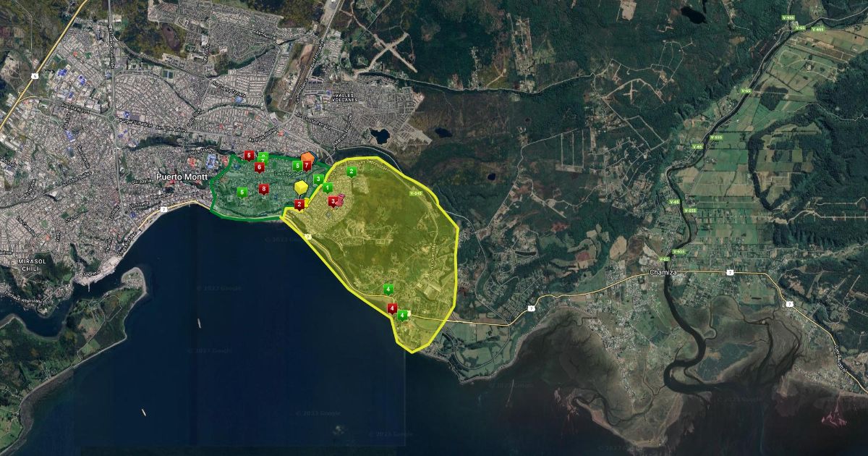Click the green marker numbered 3
868x456 pixels.
318,179
